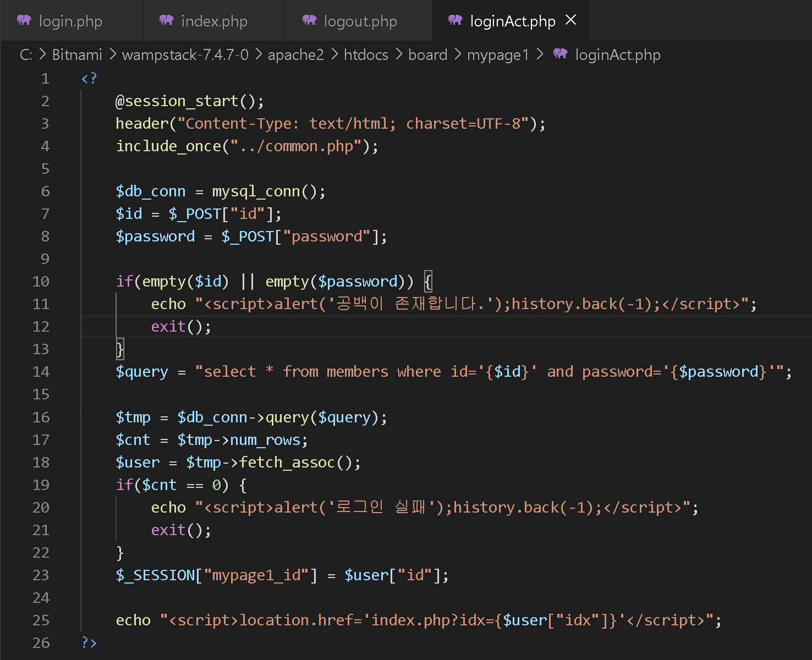
Task: Switch to the login.php tab
Action: pos(72,21)
